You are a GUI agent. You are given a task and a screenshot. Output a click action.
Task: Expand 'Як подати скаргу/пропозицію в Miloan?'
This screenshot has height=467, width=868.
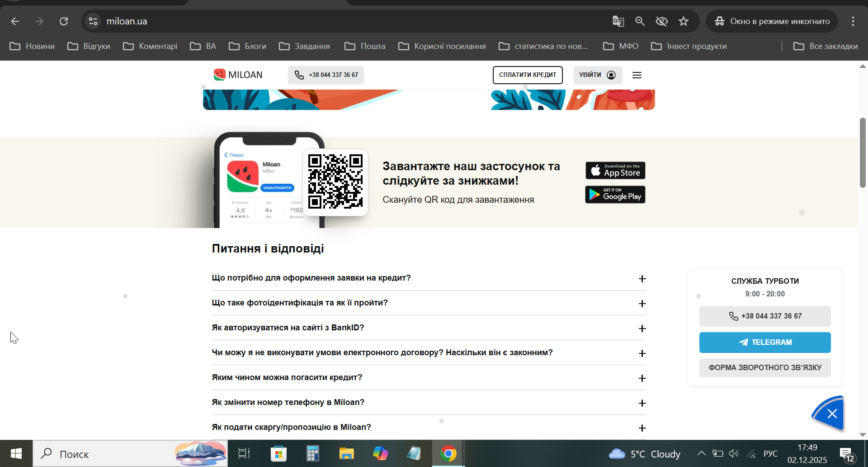pos(429,428)
